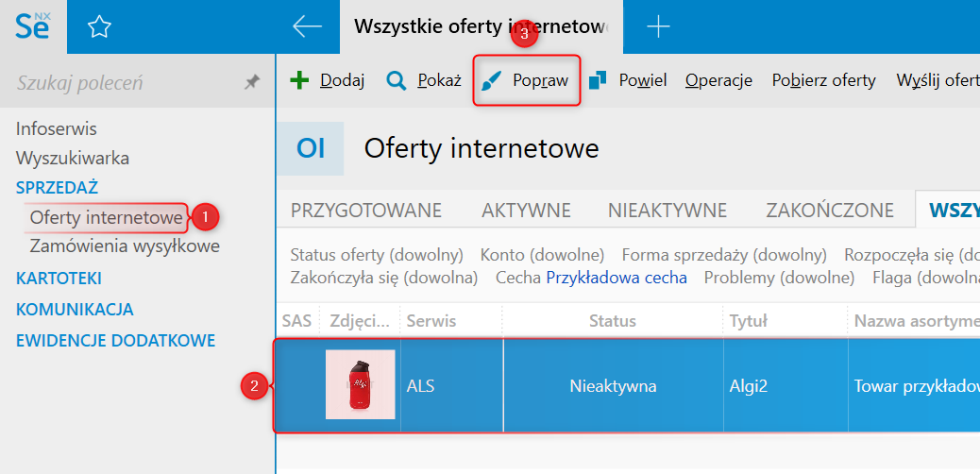Click Pobierz oferty button
Image resolution: width=980 pixels, height=474 pixels.
pyautogui.click(x=823, y=80)
